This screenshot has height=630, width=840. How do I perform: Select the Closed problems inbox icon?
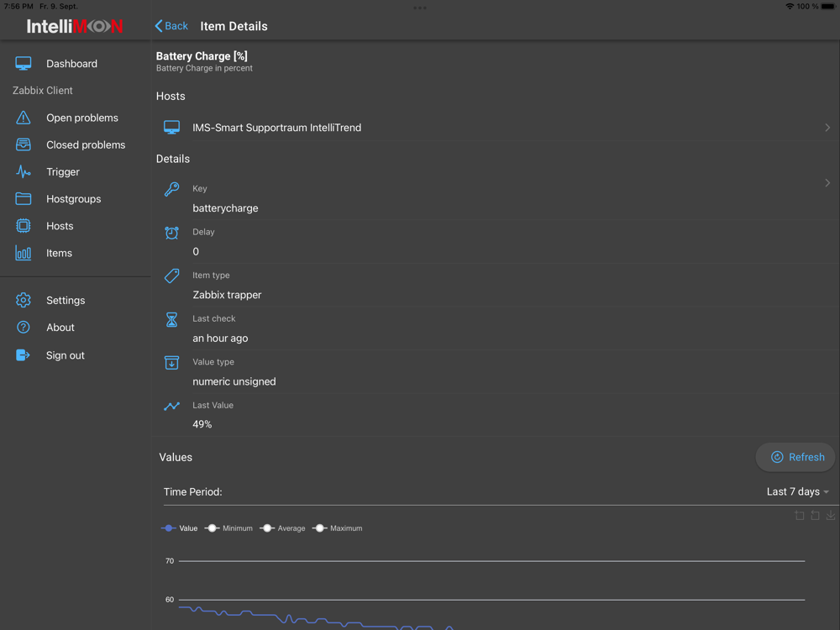point(23,144)
